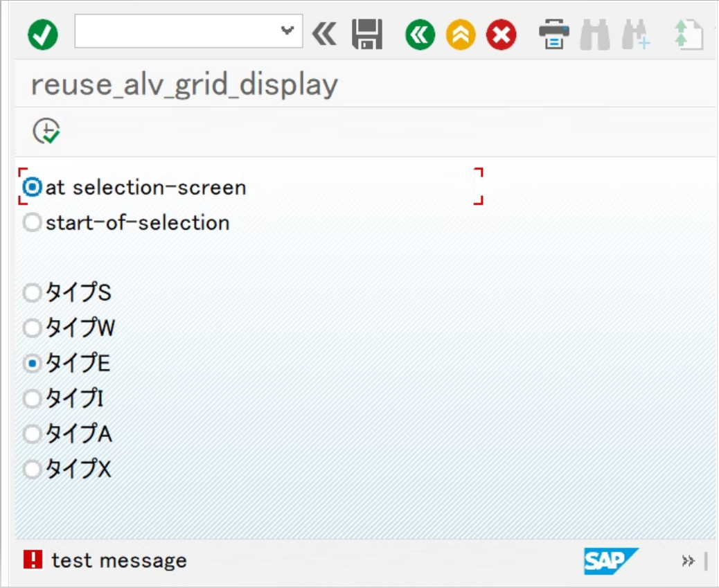This screenshot has height=588, width=719.
Task: Select the タイプI radio button
Action: (32, 398)
